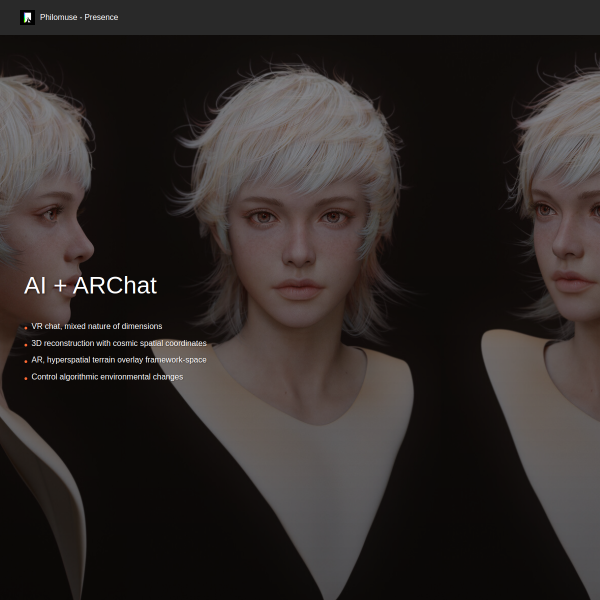
Task: Click the orange bullet beside 3D reconstruction
Action: point(26,344)
